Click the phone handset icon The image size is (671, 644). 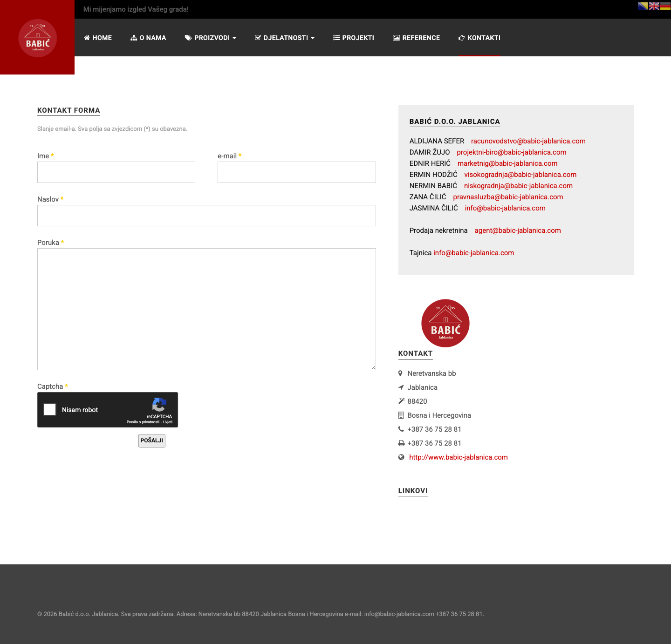[401, 429]
